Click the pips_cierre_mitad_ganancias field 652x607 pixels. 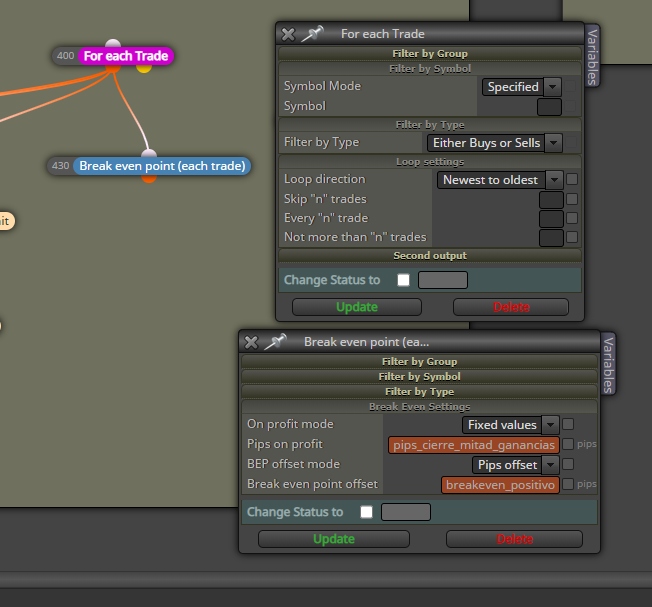474,445
